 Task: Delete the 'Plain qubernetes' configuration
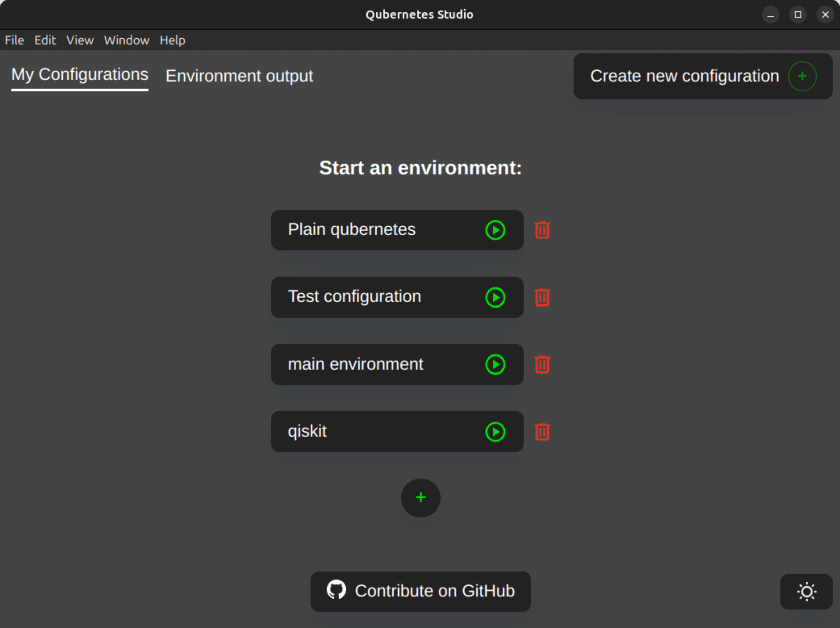click(x=542, y=230)
